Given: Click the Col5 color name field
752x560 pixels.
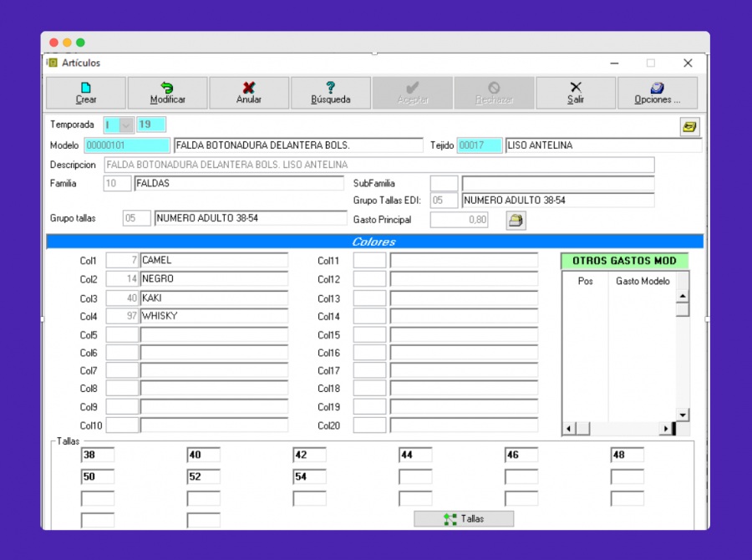Looking at the screenshot, I should point(214,335).
